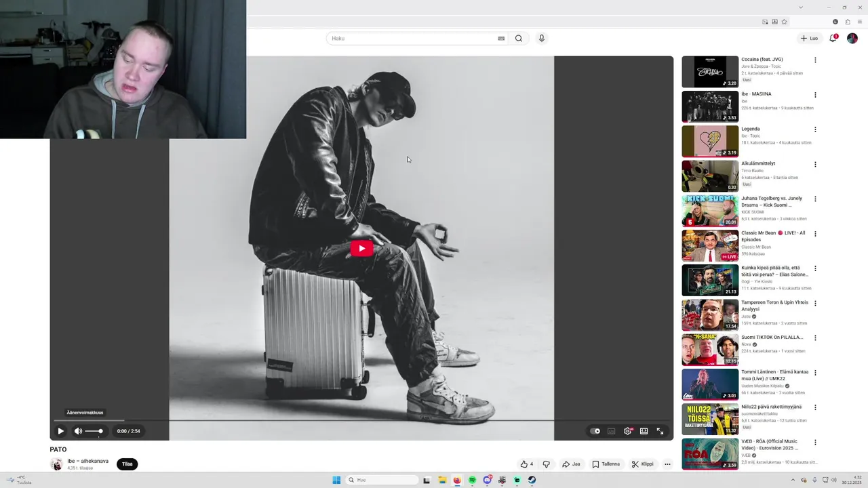Play the video using the control bar play button
This screenshot has height=488, width=868.
tap(60, 431)
